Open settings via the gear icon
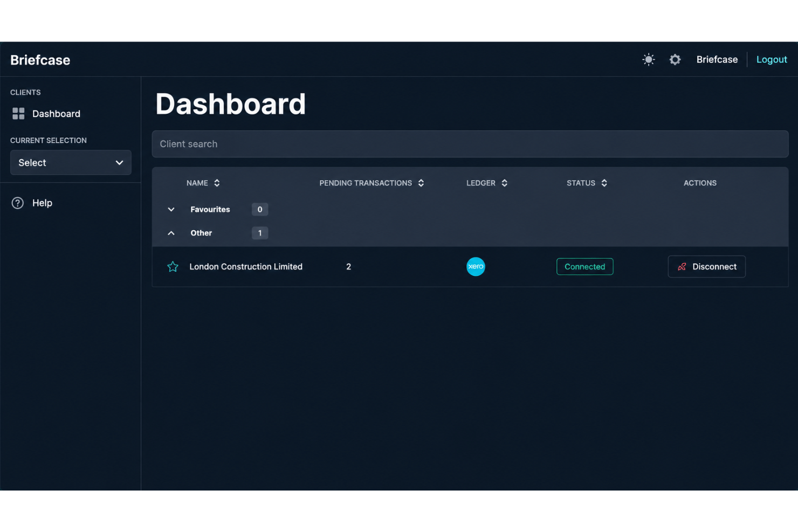The image size is (798, 532). (x=675, y=60)
